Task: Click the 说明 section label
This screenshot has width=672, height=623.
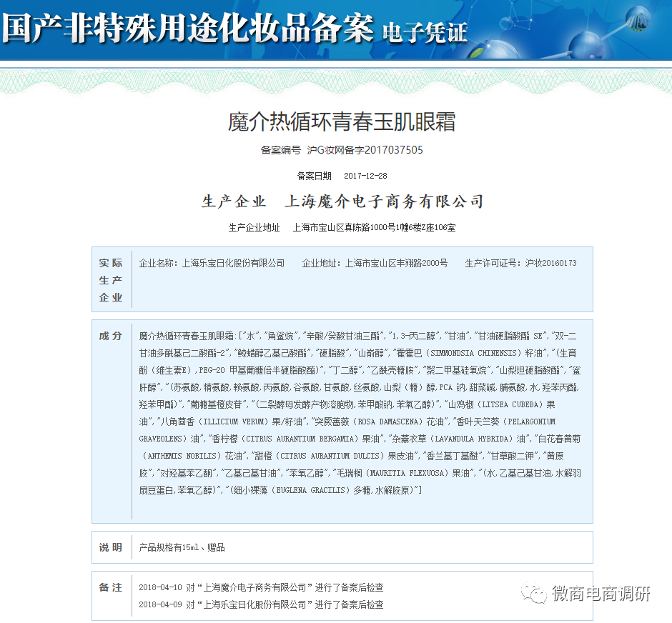Action: (111, 547)
